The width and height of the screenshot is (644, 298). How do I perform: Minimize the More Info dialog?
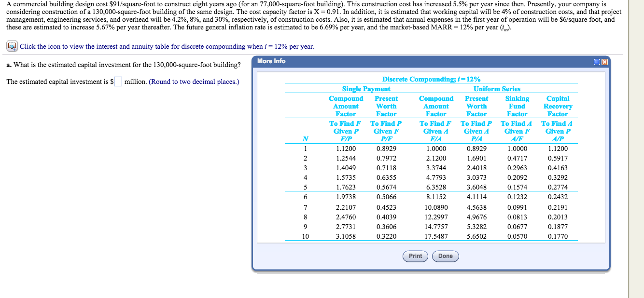tap(597, 62)
